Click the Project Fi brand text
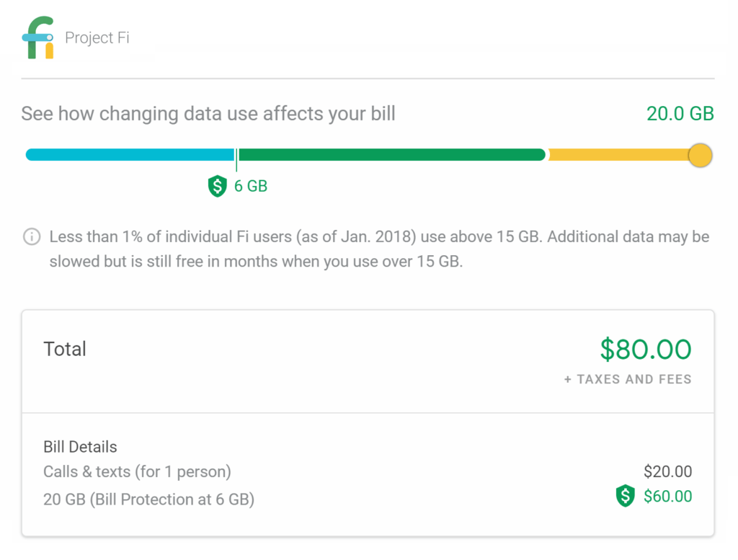The height and width of the screenshot is (560, 738). coord(97,37)
